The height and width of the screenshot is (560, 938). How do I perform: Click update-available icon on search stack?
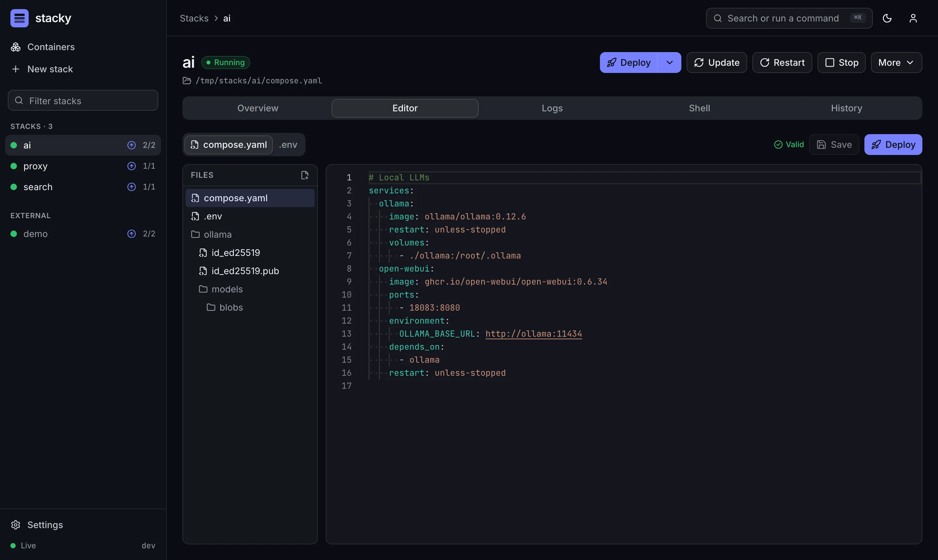tap(131, 187)
